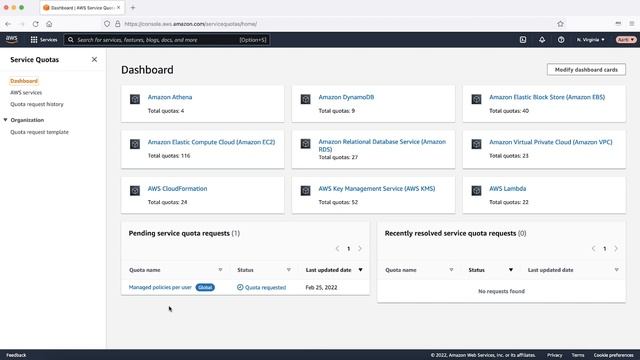Open Amazon Elastic Compute Cloud link
Image resolution: width=640 pixels, height=360 pixels.
pyautogui.click(x=211, y=142)
